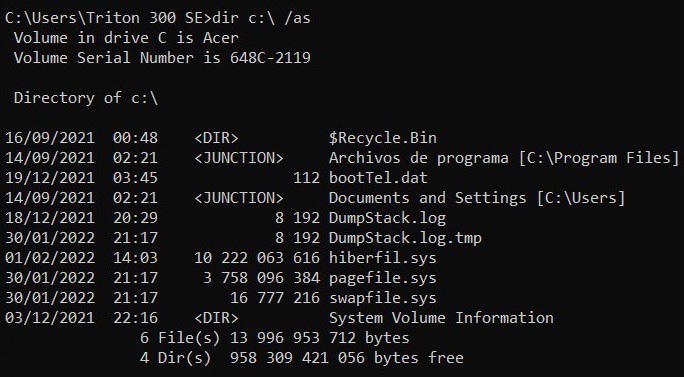Select the bootTel.dat file name
Screen dimensions: 684x377
click(x=378, y=178)
